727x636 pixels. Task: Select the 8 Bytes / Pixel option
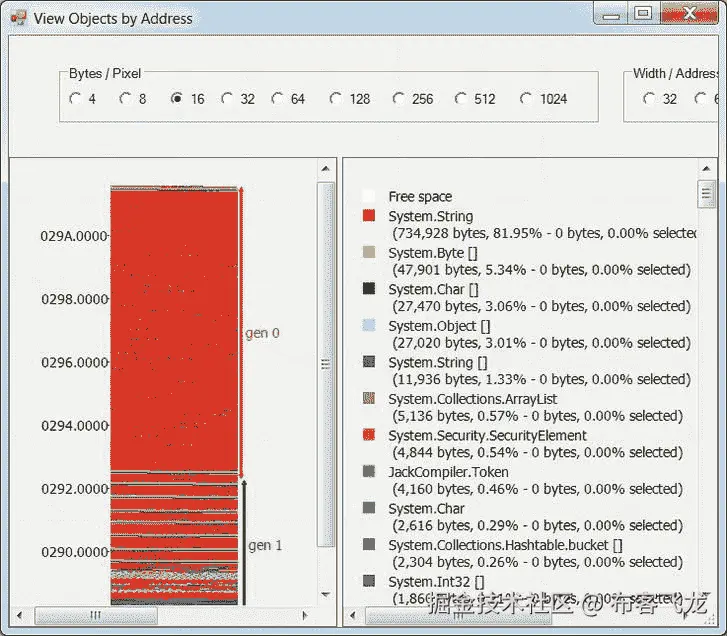click(x=125, y=98)
